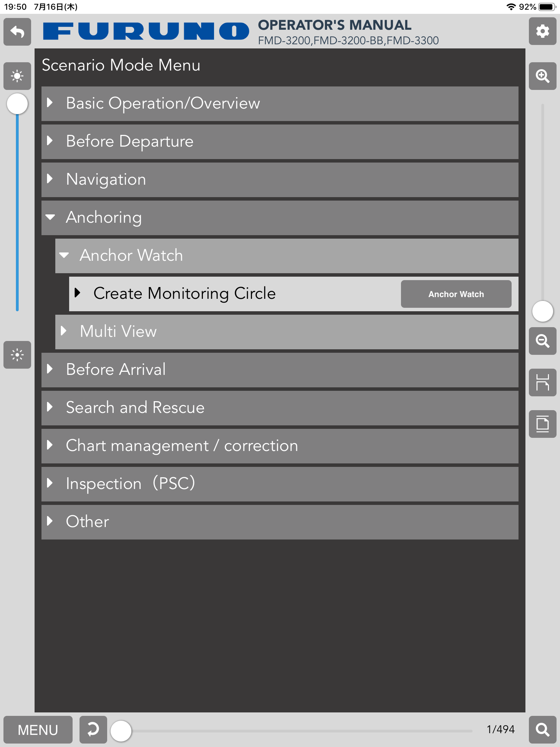
Task: Open the settings gear icon
Action: click(x=542, y=31)
